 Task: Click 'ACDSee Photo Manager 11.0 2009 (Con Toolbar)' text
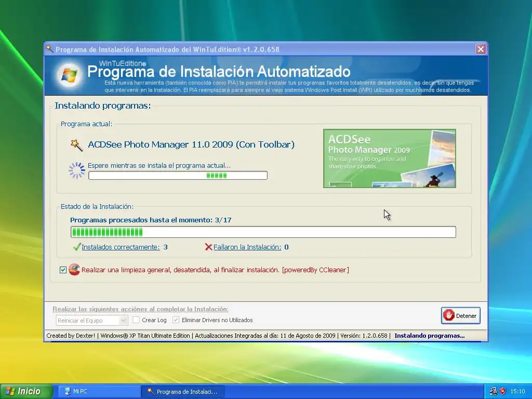(x=191, y=144)
